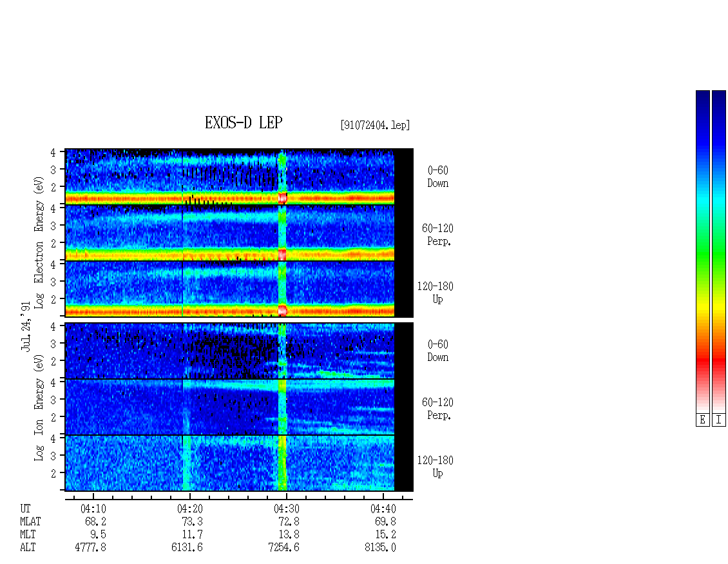Click the 04:30 UT tick label
This screenshot has height=564, width=728.
point(287,509)
